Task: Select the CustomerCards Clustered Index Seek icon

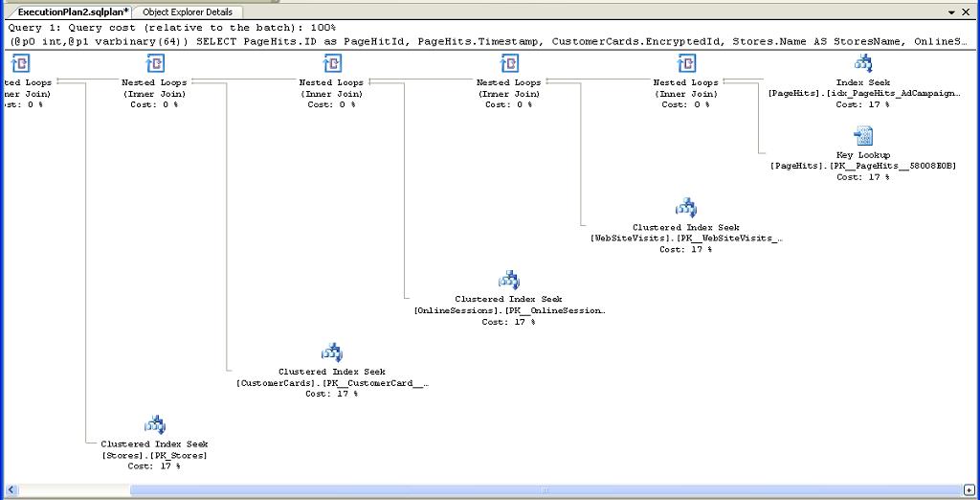Action: coord(332,352)
